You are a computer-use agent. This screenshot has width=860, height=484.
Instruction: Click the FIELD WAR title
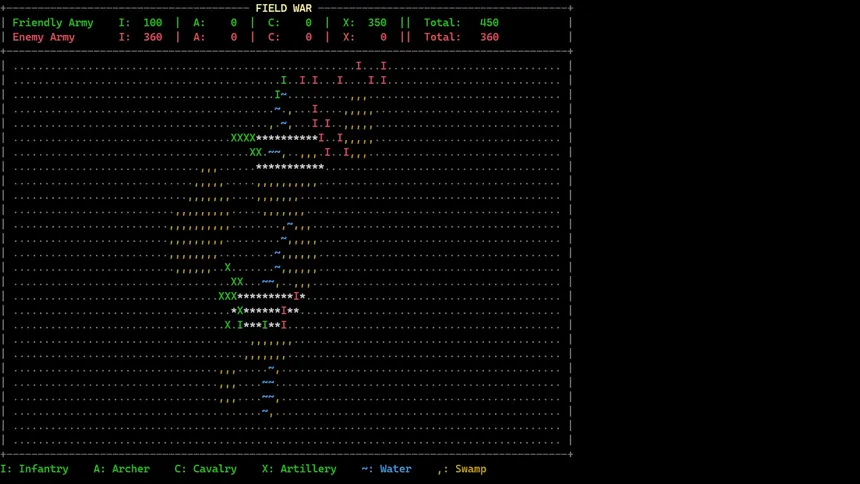pos(284,8)
